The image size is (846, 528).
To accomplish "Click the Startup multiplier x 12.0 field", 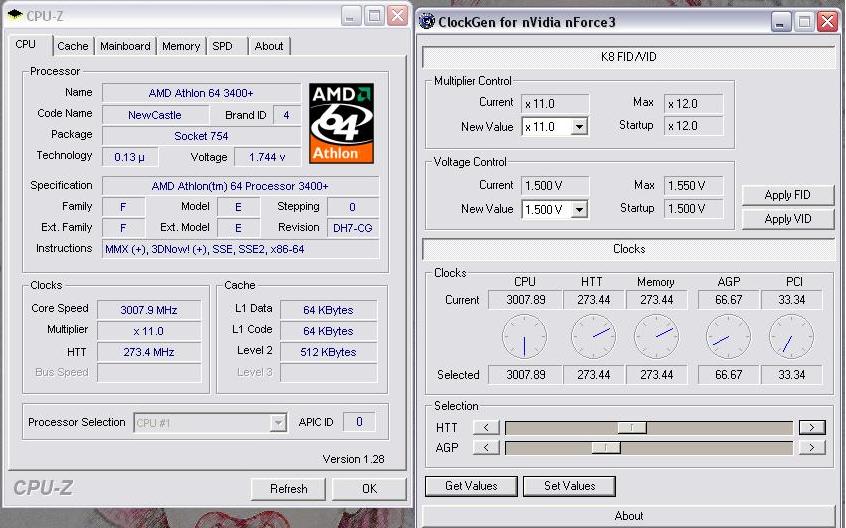I will [693, 126].
